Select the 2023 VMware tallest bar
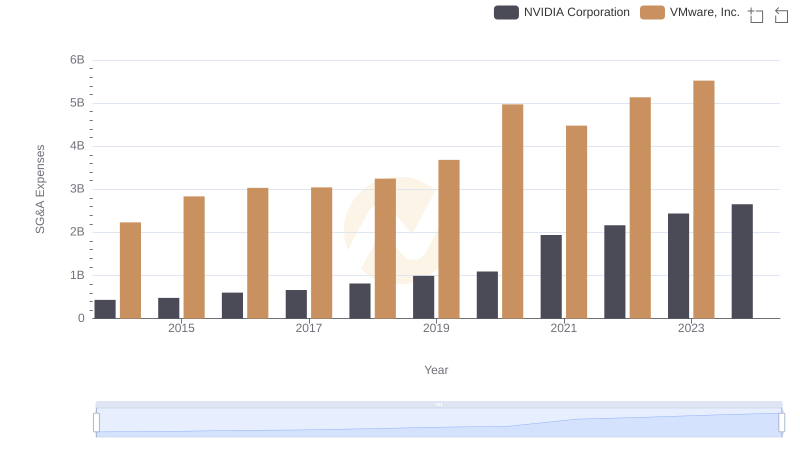The height and width of the screenshot is (461, 800). [x=704, y=199]
